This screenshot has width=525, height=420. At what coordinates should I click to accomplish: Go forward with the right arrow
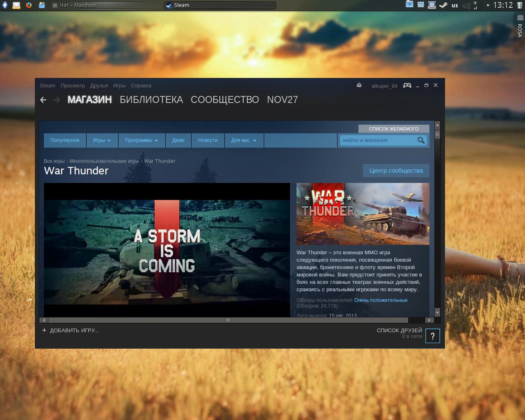pyautogui.click(x=57, y=100)
